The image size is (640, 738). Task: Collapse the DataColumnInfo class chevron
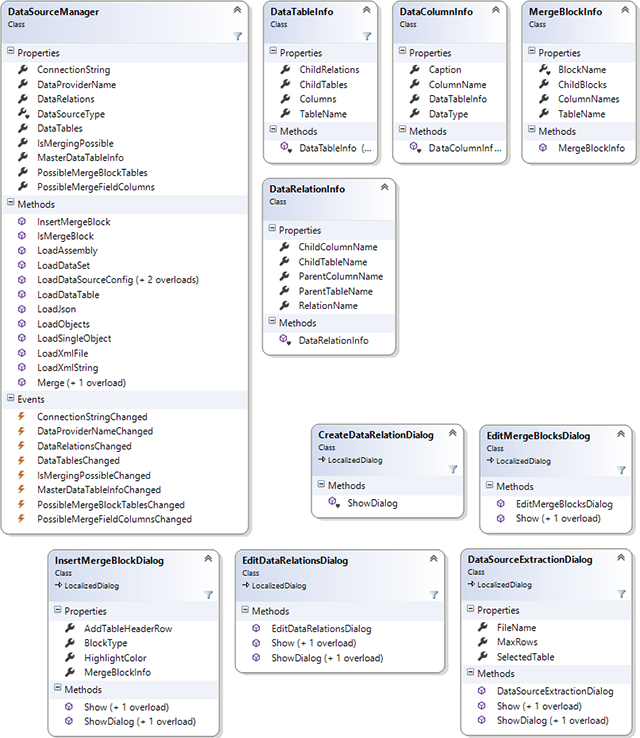(x=496, y=9)
